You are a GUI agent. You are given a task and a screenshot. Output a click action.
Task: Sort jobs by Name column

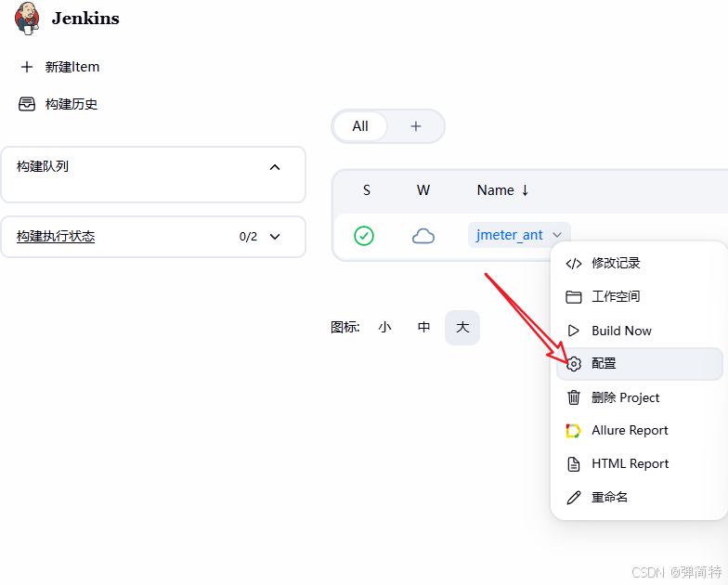click(503, 190)
